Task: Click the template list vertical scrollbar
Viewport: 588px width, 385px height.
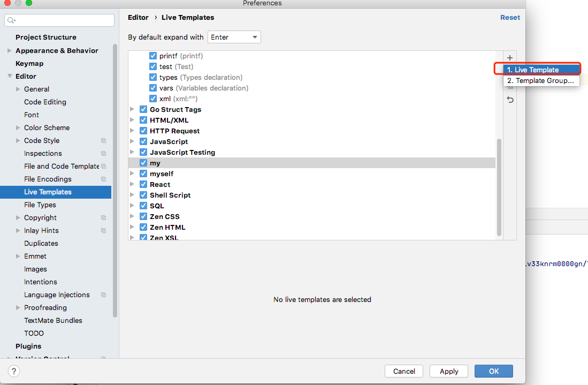Action: (499, 187)
